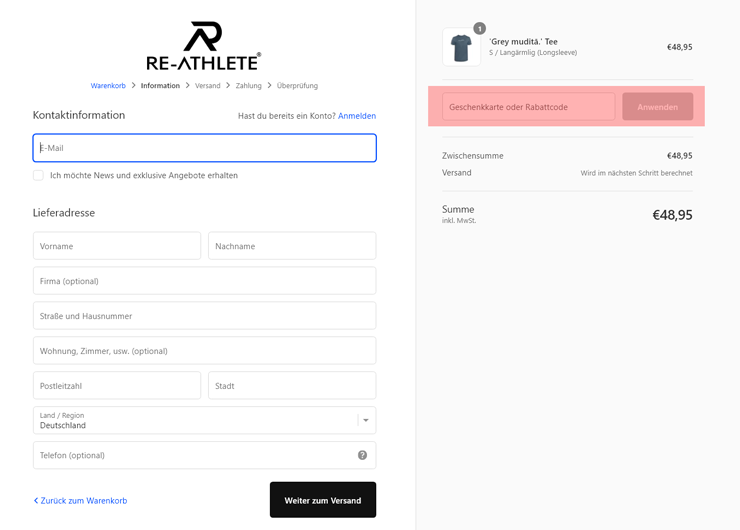Click the Anwenden discount button
The image size is (740, 530).
(x=657, y=107)
